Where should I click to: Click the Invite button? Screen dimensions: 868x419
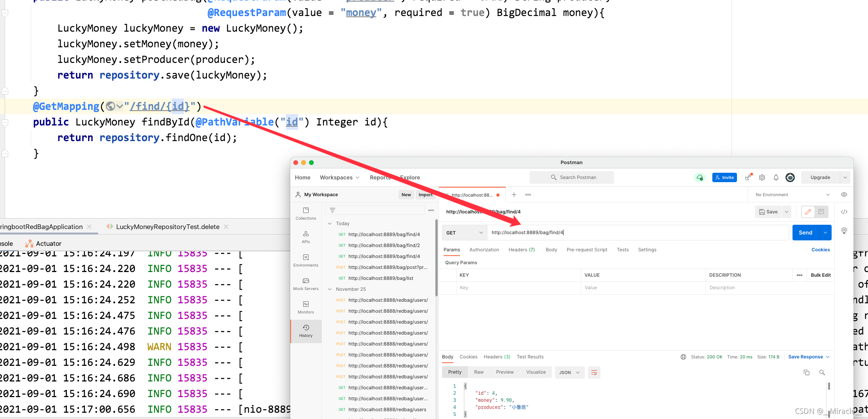coord(724,177)
